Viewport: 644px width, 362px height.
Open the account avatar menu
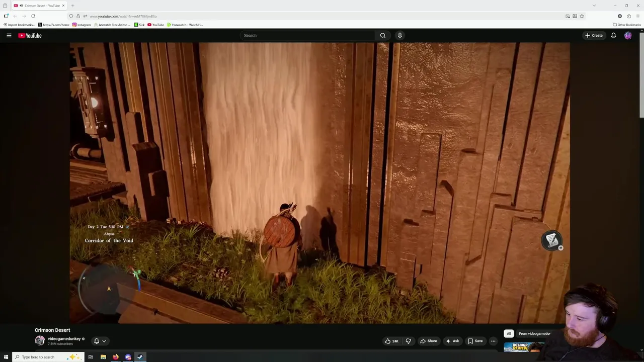click(x=628, y=36)
